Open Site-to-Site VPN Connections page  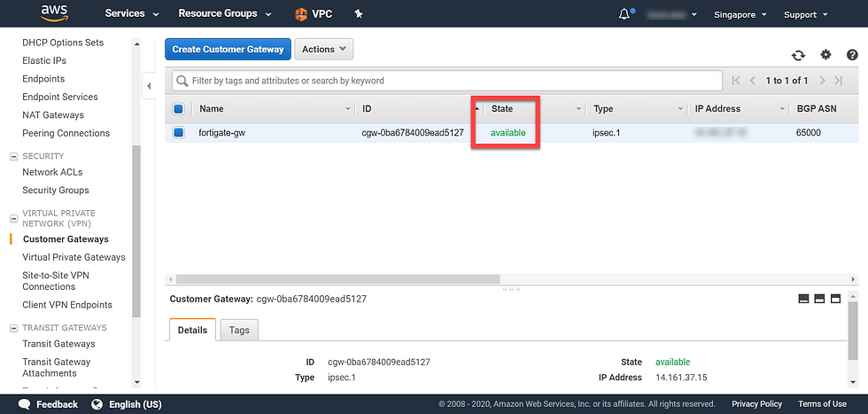coord(56,281)
